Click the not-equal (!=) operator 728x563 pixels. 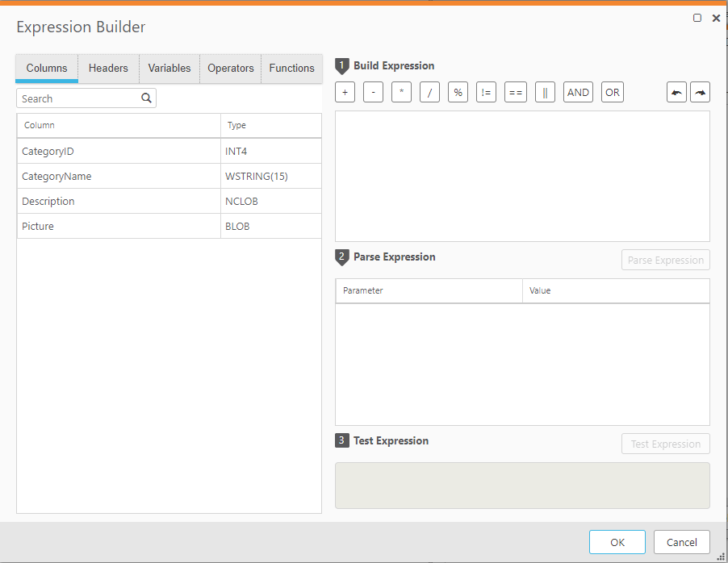click(486, 92)
